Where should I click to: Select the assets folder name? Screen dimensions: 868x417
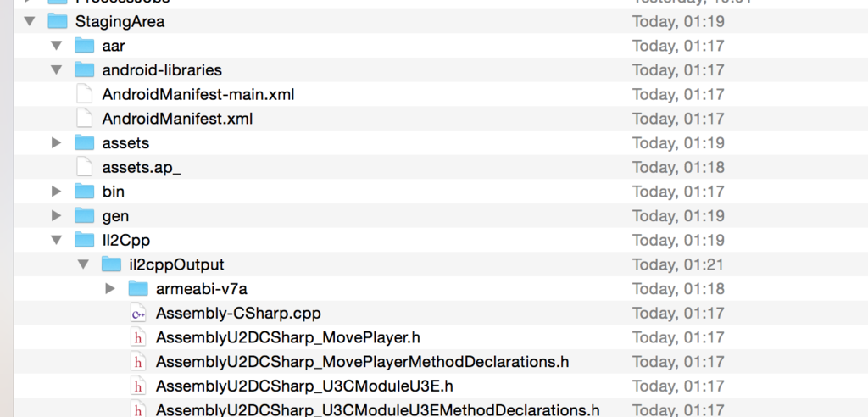click(125, 143)
